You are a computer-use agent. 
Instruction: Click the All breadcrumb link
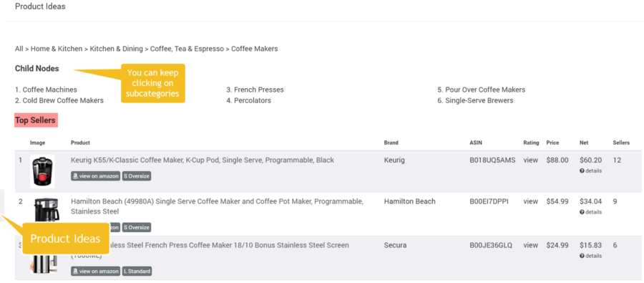tap(19, 49)
